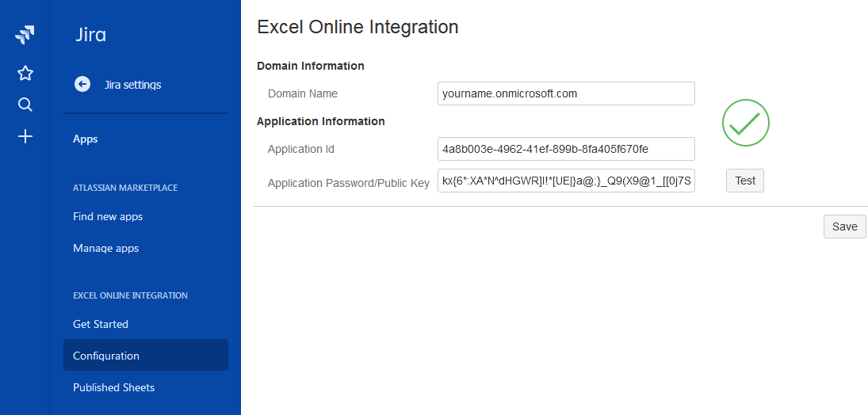
Task: Click the green checkmark status icon
Action: 745,123
